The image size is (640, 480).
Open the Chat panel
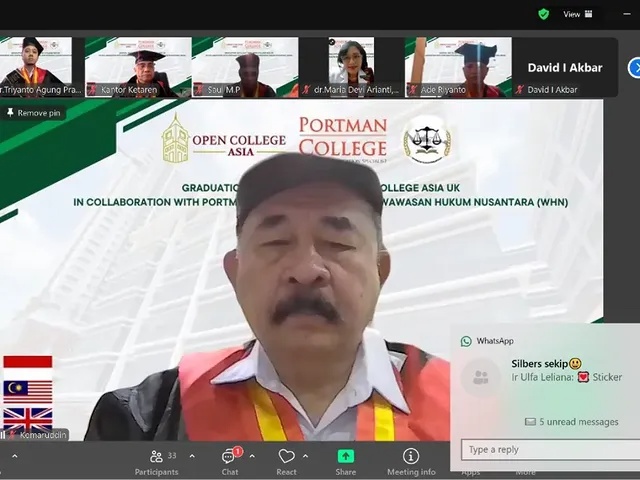(230, 459)
